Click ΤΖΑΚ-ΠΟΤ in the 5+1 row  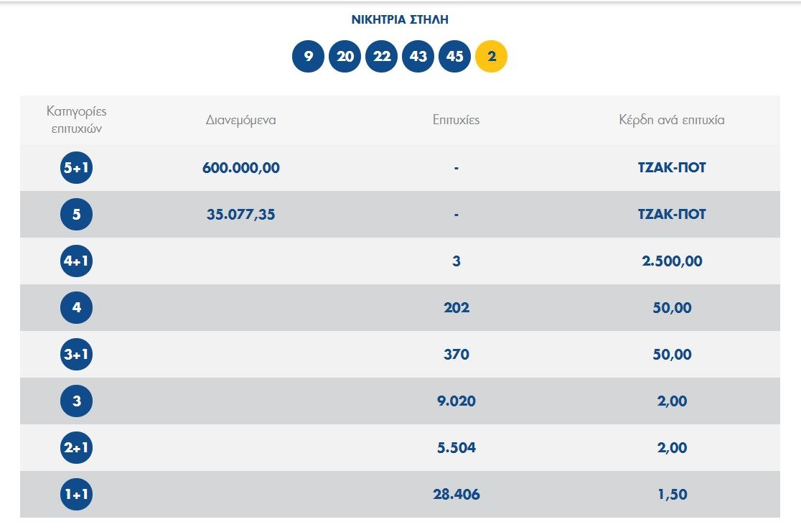[x=672, y=168]
